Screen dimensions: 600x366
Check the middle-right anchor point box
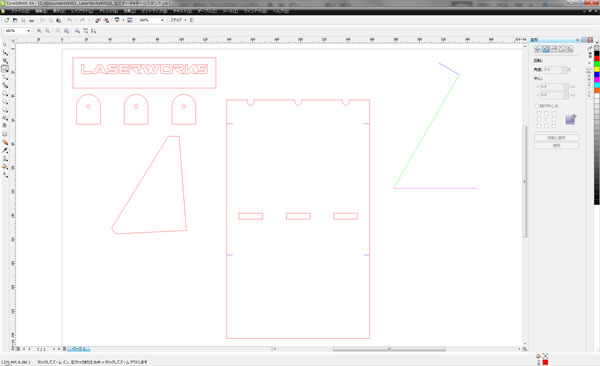554,120
